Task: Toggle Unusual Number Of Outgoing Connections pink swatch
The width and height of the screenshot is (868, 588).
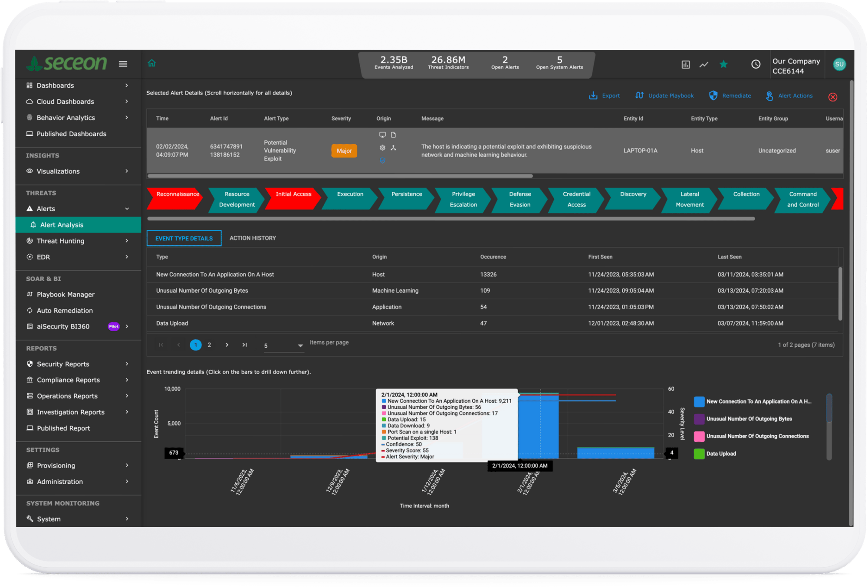Action: click(x=699, y=436)
